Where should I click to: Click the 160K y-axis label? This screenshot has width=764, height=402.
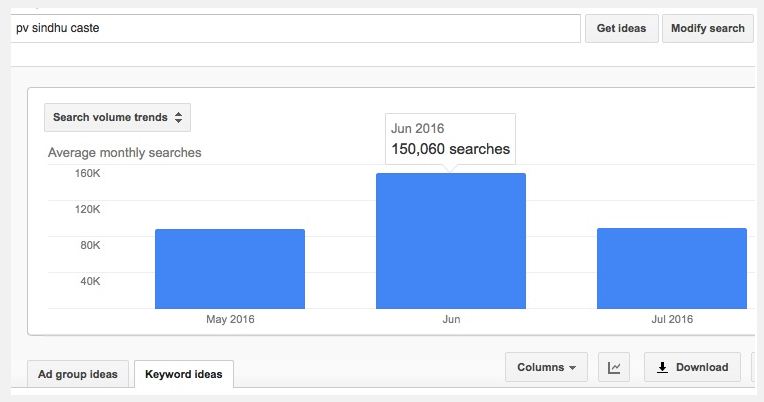pyautogui.click(x=88, y=173)
